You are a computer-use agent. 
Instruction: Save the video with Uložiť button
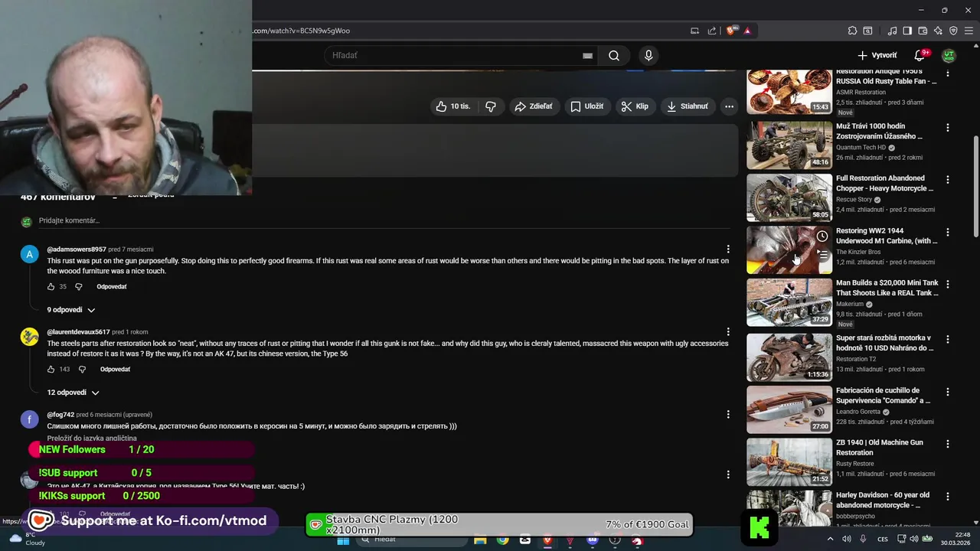click(x=587, y=106)
